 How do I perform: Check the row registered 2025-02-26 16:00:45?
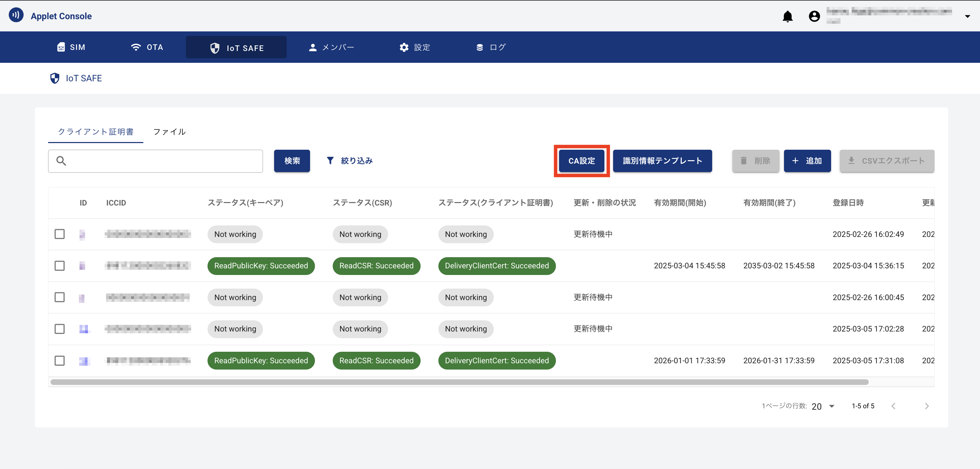coord(60,297)
